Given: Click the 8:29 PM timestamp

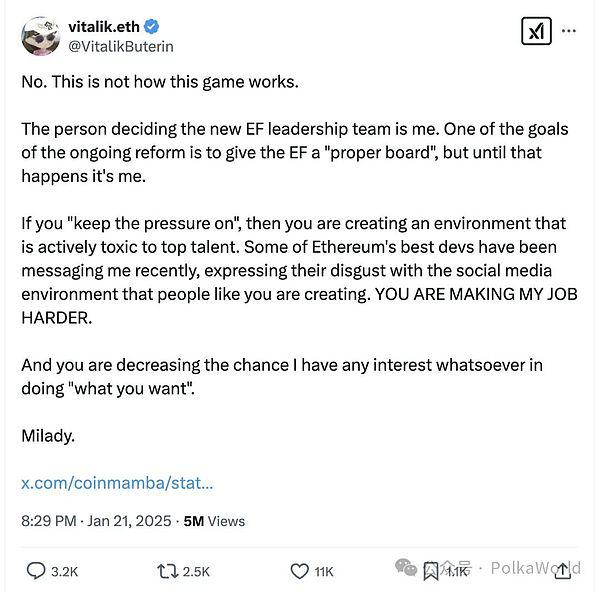Looking at the screenshot, I should click(x=49, y=521).
